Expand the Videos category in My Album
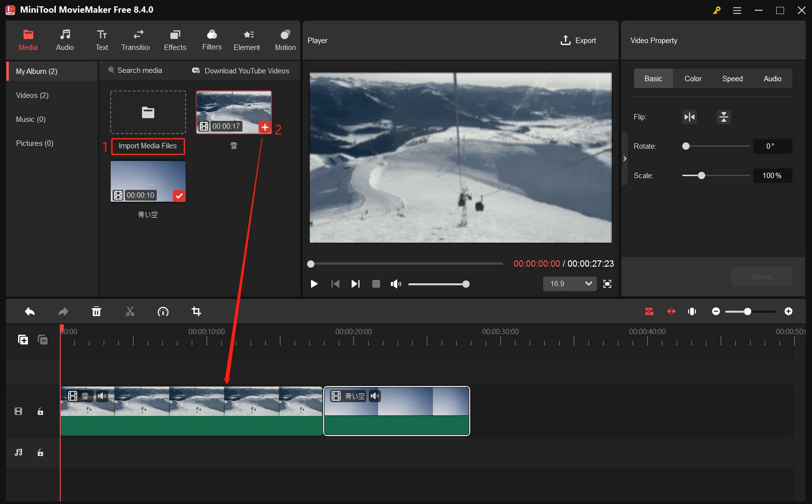The height and width of the screenshot is (504, 812). click(32, 95)
